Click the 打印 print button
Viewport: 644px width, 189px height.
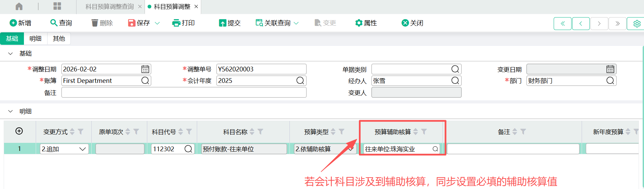point(183,23)
